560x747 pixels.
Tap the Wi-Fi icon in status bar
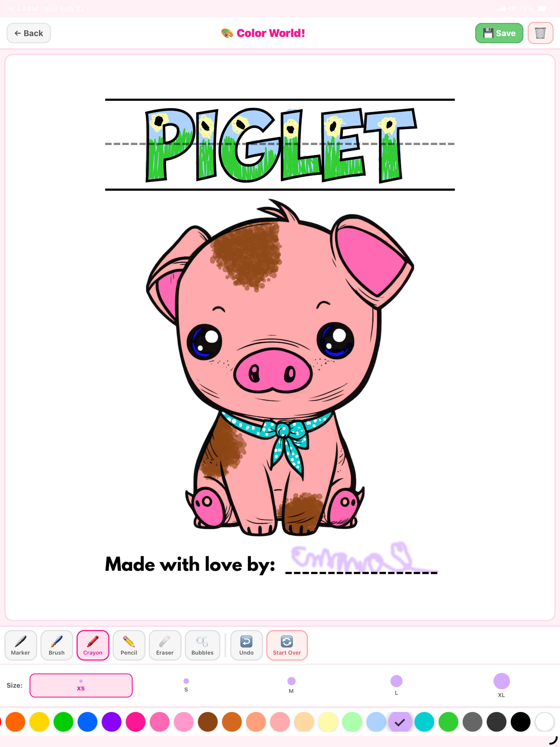point(512,9)
